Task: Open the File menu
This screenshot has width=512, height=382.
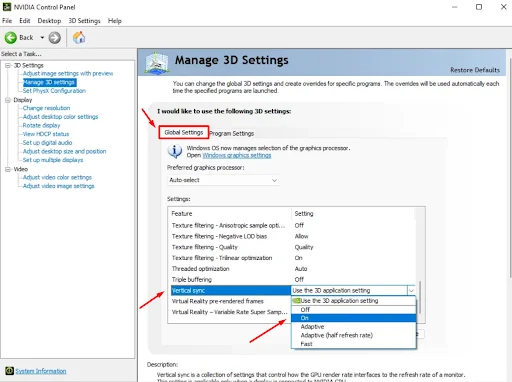Action: 7,21
